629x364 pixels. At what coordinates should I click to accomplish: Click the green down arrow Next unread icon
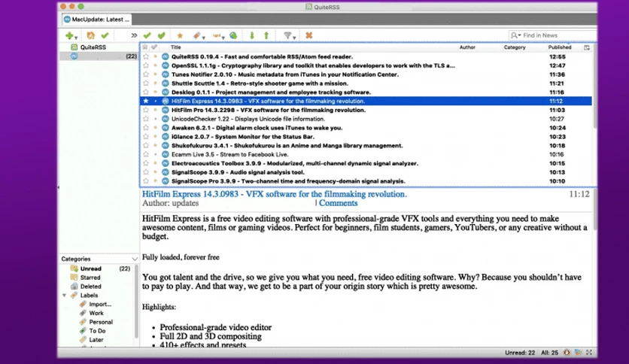[252, 35]
